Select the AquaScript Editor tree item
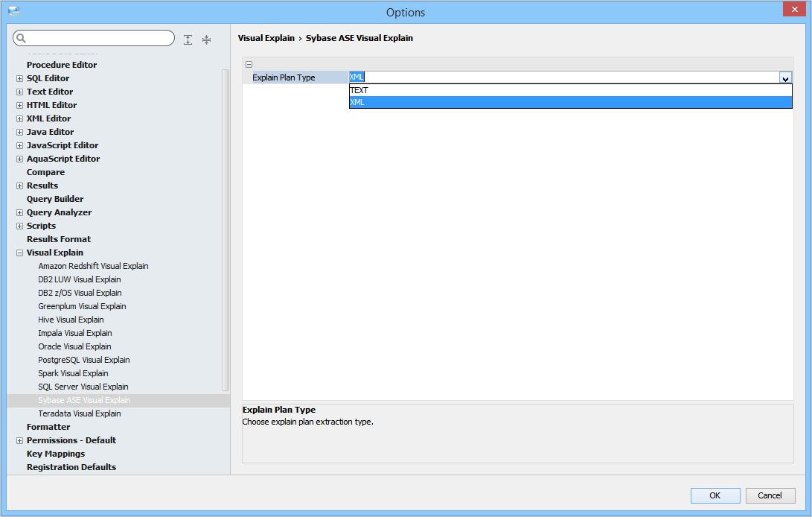812x517 pixels. tap(63, 159)
